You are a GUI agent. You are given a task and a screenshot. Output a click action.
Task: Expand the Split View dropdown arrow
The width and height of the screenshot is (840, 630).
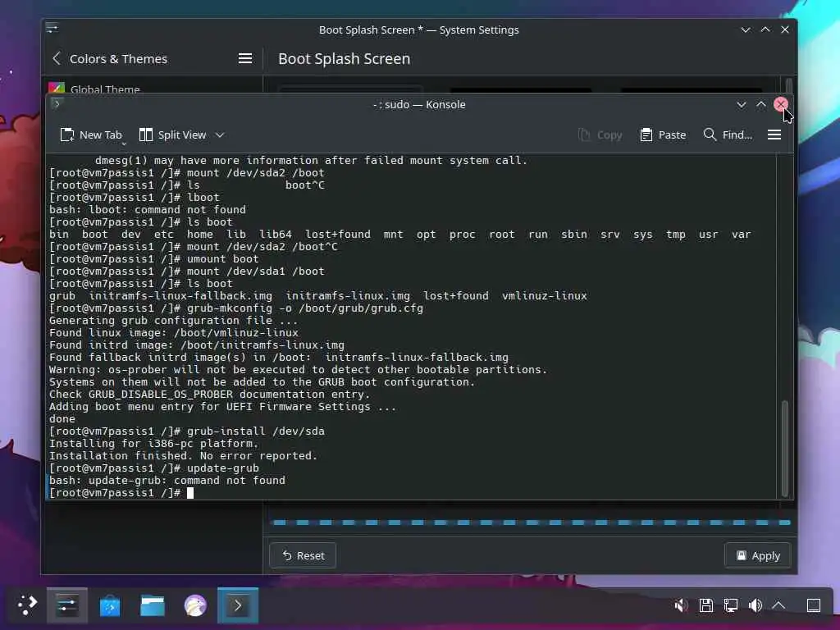(220, 135)
